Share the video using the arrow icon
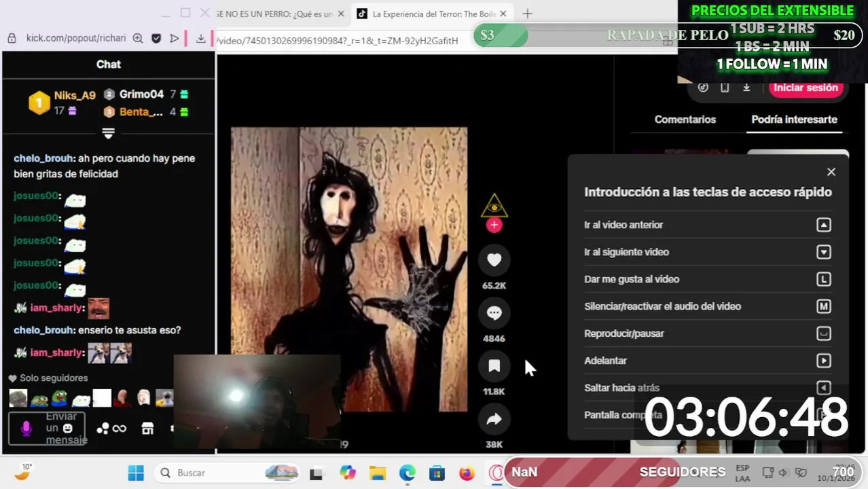868x489 pixels. [x=494, y=419]
